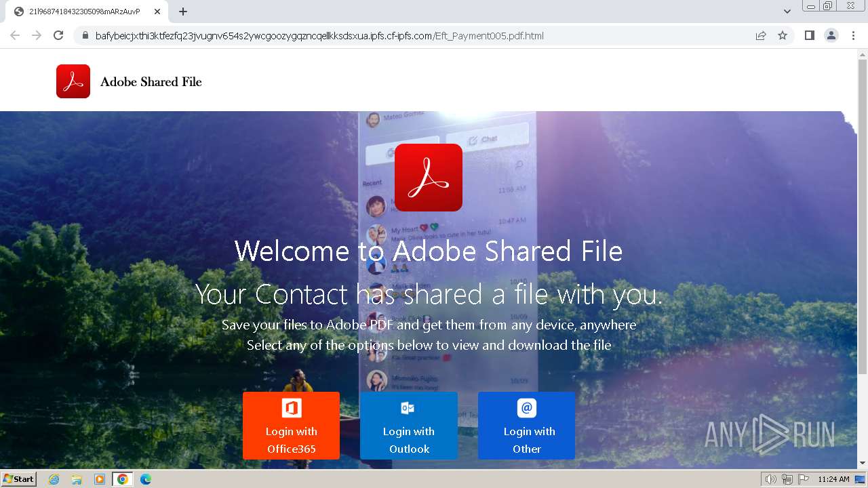Open Microsoft Edge from the taskbar

[146, 479]
